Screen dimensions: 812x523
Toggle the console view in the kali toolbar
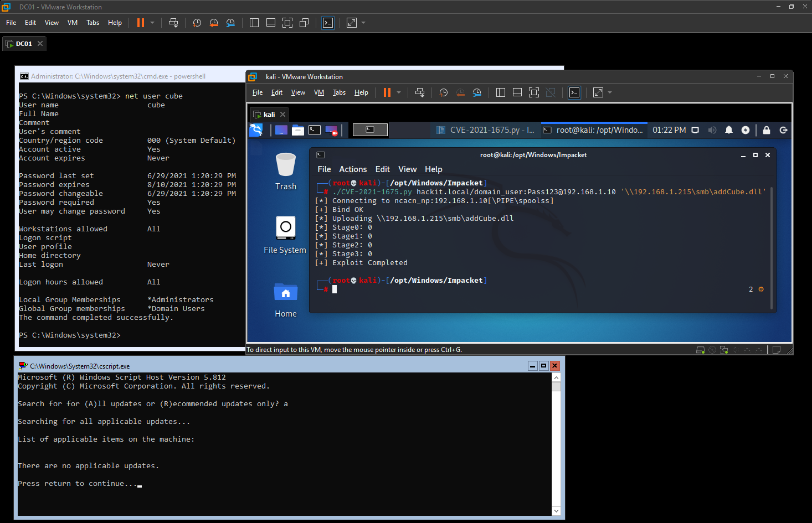(x=574, y=92)
